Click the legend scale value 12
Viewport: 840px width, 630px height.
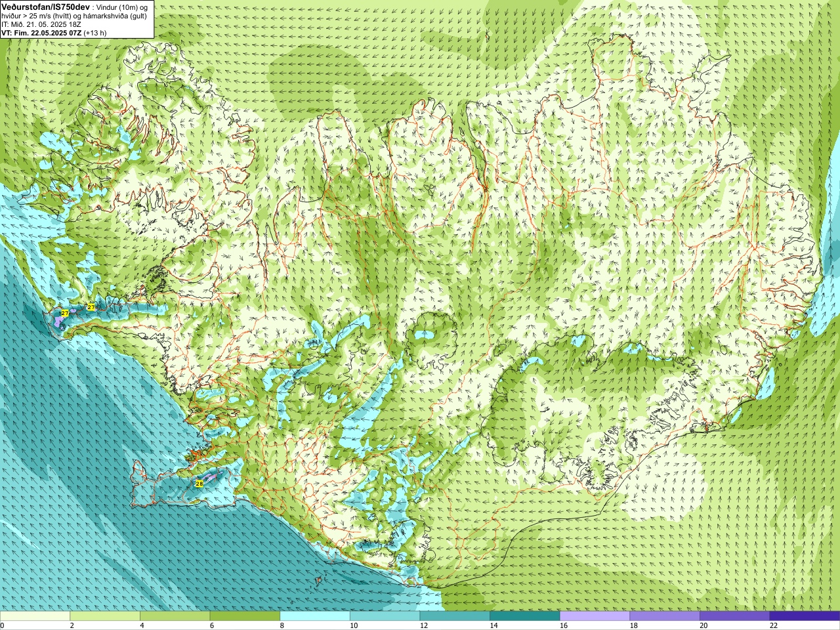pyautogui.click(x=424, y=625)
